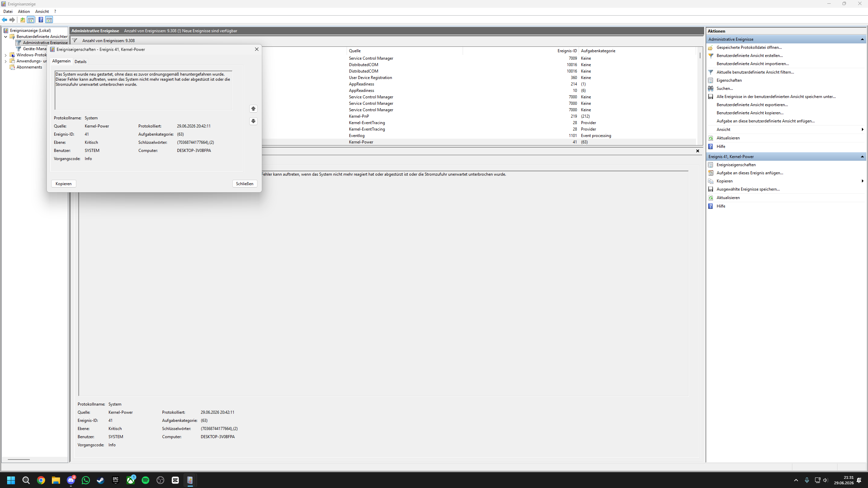Click the up arrow in event properties dialog
Viewport: 868px width, 488px height.
pyautogui.click(x=253, y=109)
